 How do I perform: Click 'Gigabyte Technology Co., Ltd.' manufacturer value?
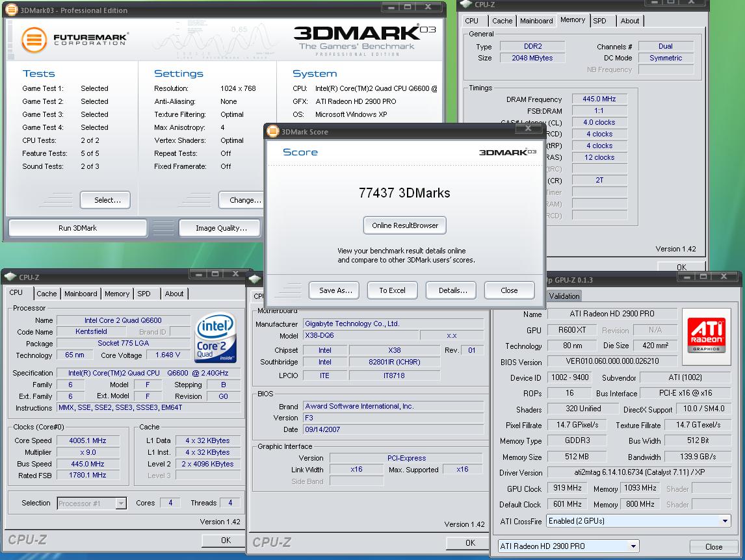click(x=393, y=324)
